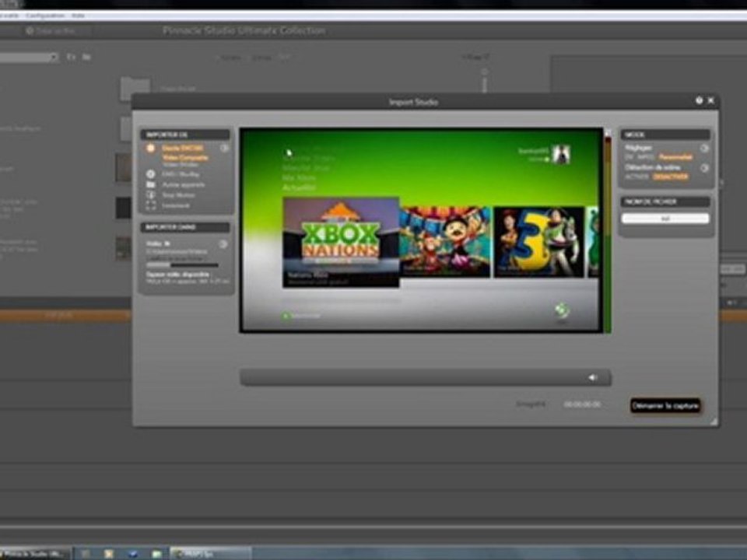
Task: Click Démarrer la capture button
Action: 665,406
